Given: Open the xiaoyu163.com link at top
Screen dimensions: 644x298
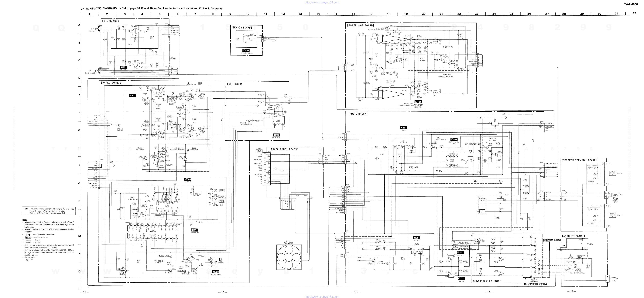Looking at the screenshot, I should [322, 3].
